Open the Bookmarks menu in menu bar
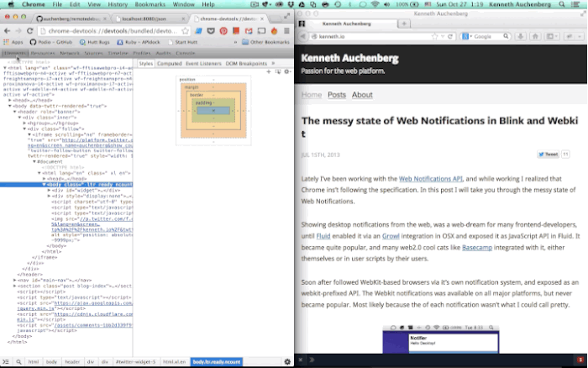The width and height of the screenshot is (588, 368). [x=150, y=4]
